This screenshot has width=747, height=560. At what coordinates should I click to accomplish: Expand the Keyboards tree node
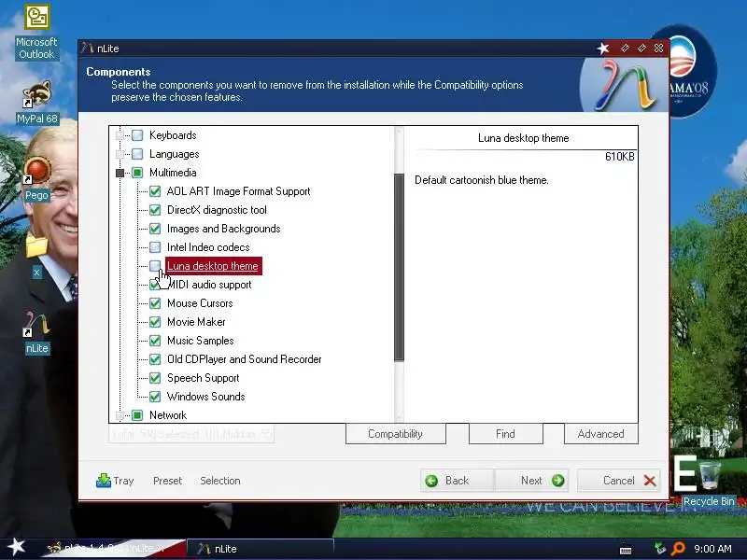coord(120,135)
